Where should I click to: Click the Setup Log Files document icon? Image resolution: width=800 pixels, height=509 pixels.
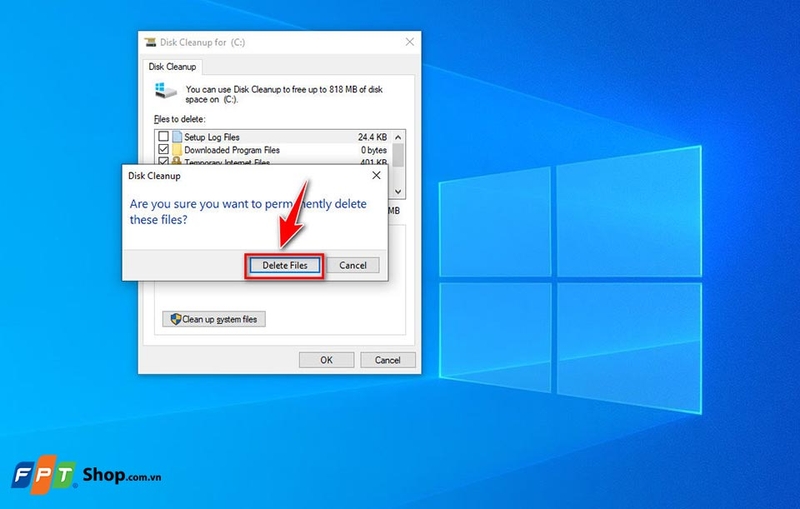pos(177,136)
